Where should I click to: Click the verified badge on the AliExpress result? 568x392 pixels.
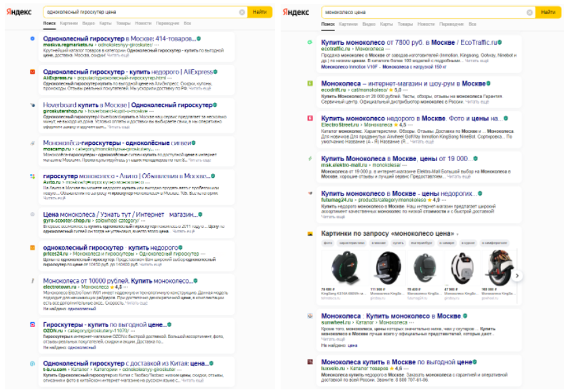pos(215,72)
